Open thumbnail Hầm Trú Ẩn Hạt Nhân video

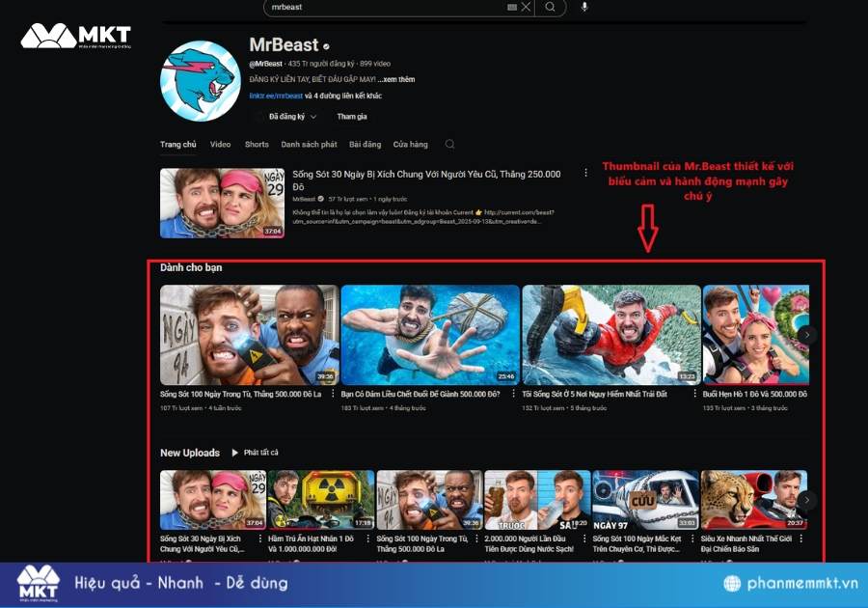coord(321,500)
